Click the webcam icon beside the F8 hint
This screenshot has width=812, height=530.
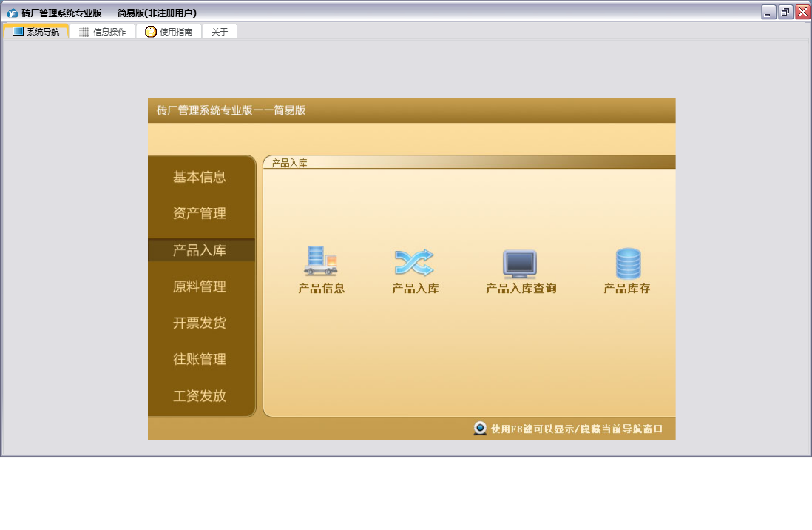(480, 429)
